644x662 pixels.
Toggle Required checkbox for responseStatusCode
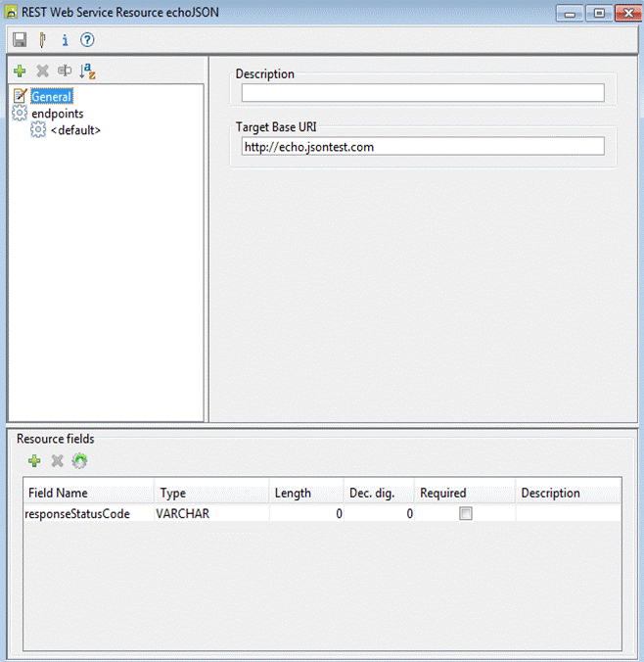coord(466,514)
